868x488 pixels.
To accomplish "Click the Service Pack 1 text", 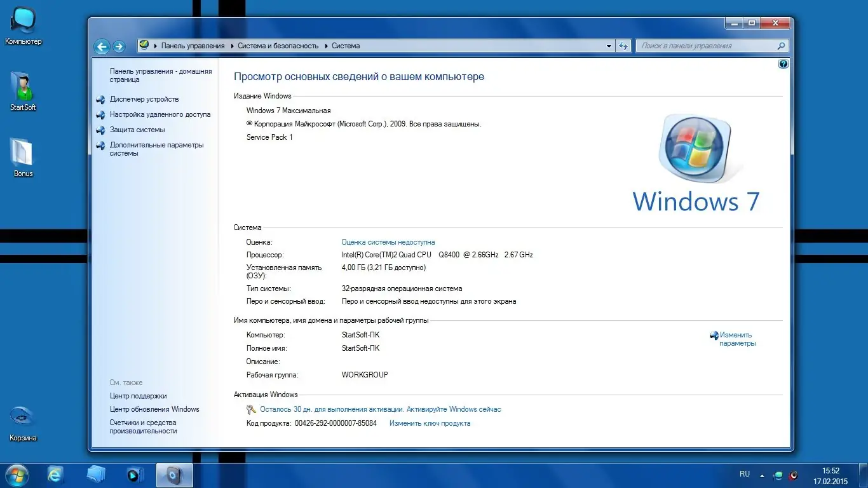I will (x=269, y=137).
